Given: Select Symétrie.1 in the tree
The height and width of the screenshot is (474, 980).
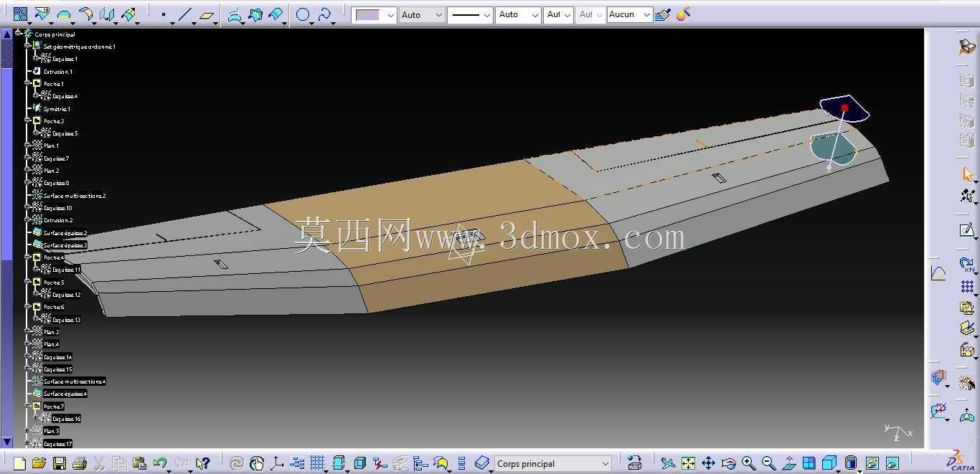Looking at the screenshot, I should (x=57, y=109).
